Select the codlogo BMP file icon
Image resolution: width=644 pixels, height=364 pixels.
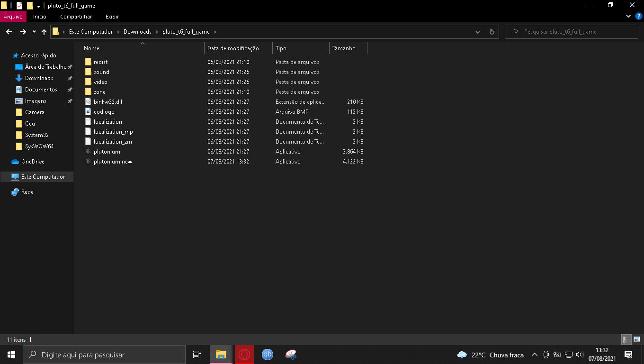88,112
